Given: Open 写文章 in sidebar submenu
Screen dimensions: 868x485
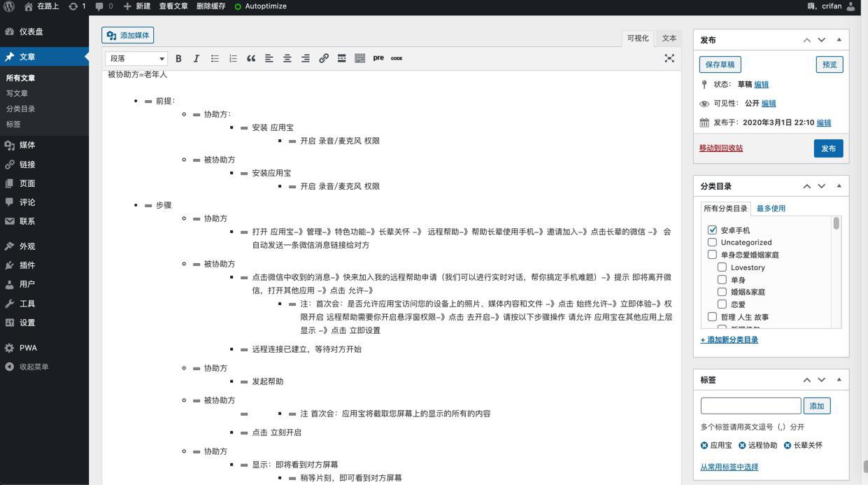Looking at the screenshot, I should [17, 93].
